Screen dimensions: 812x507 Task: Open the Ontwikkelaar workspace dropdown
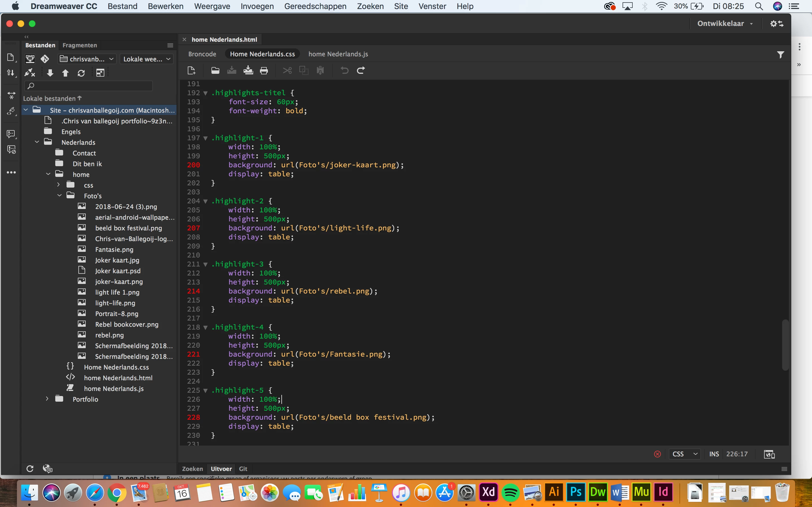pyautogui.click(x=725, y=23)
